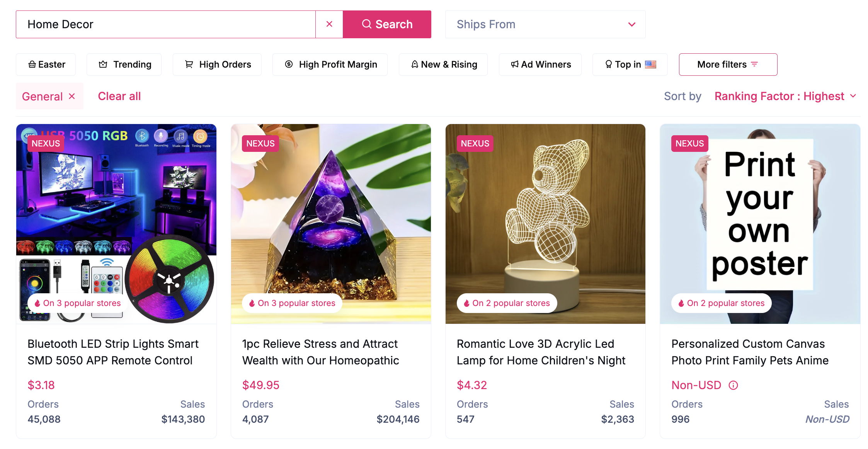The image size is (868, 449).
Task: Click the NEXUS badge on the LED strip product
Action: click(46, 143)
